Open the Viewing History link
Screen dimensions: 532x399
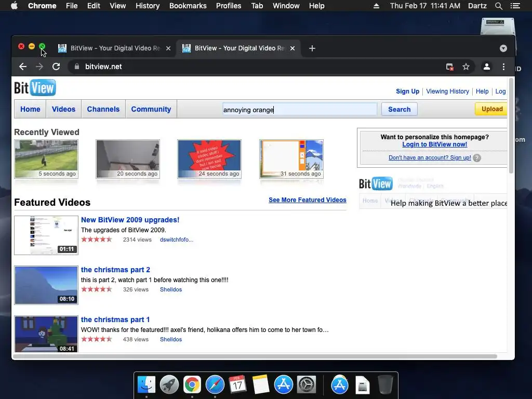[x=447, y=91]
